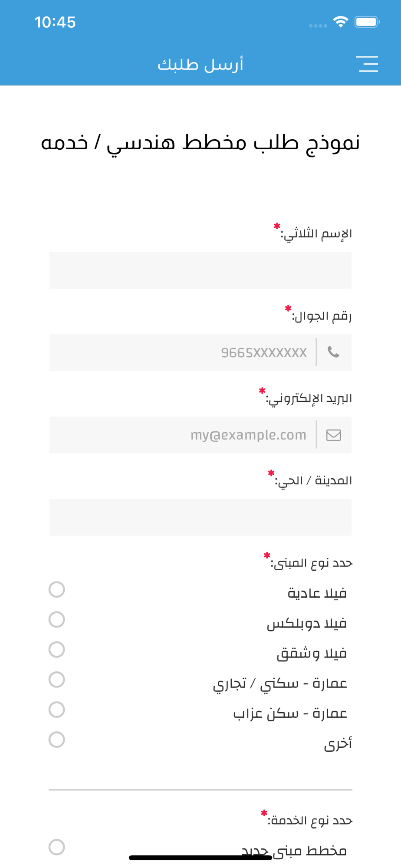Select the فيلا دوبلكس radio button
401x868 pixels.
(57, 619)
